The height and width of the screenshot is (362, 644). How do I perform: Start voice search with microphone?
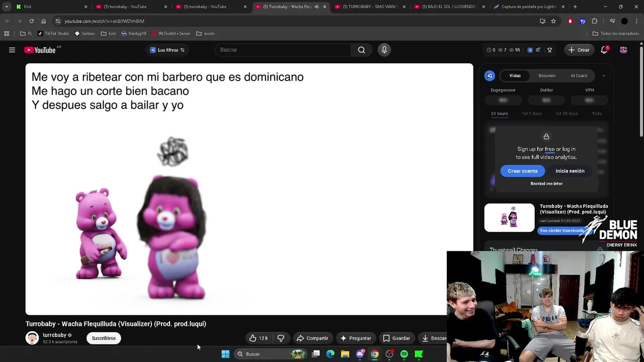click(384, 50)
